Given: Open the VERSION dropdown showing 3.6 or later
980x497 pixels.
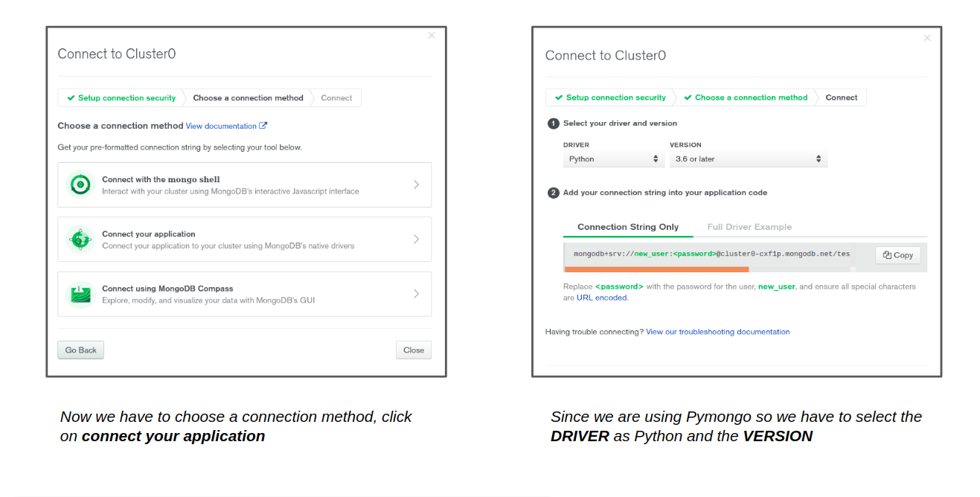Looking at the screenshot, I should pos(748,159).
